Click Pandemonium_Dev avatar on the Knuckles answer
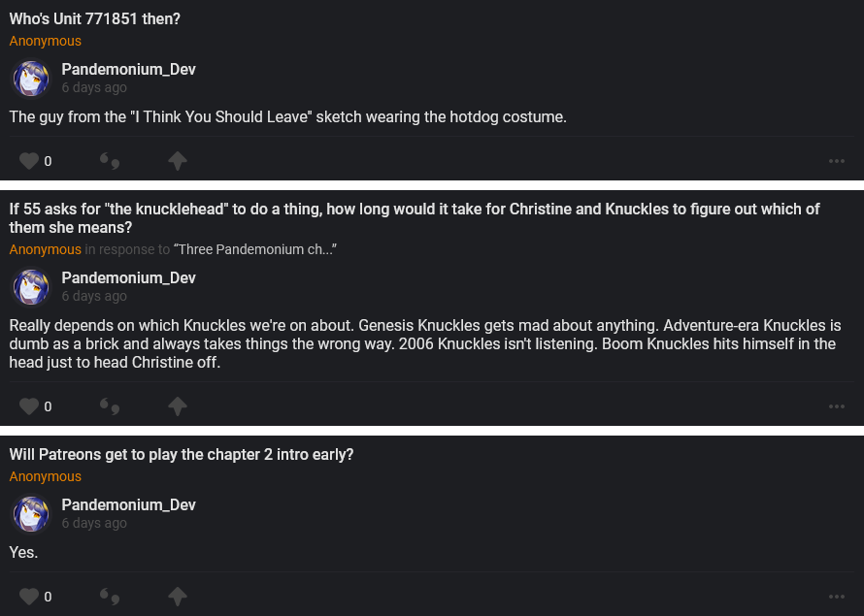Image resolution: width=864 pixels, height=616 pixels. click(x=31, y=287)
